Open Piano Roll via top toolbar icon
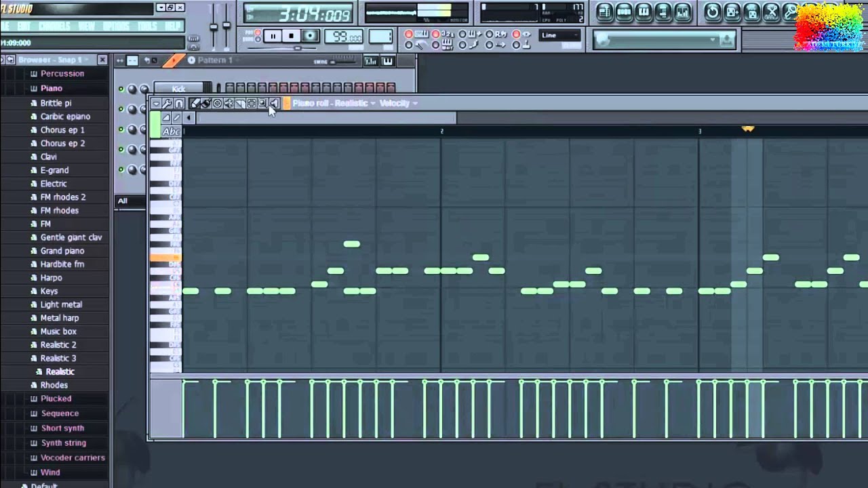Viewport: 868px width, 488px height. point(644,12)
